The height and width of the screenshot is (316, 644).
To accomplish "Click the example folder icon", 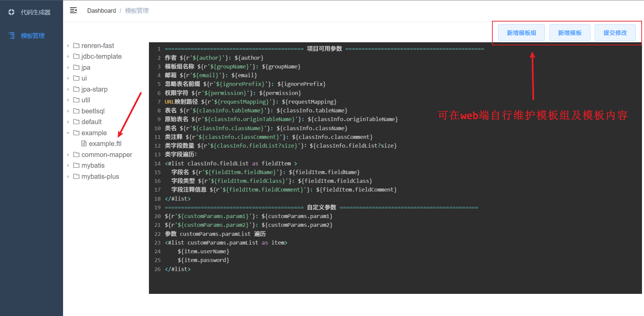I will (76, 133).
